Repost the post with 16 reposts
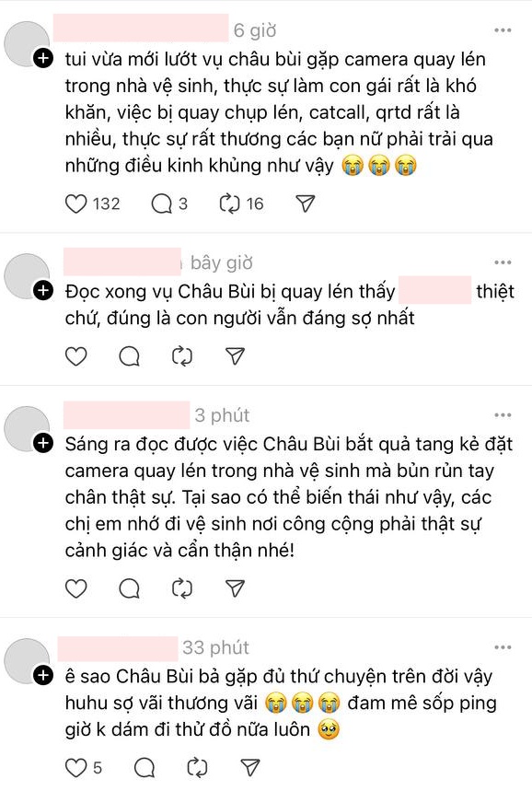Viewport: 532px width, 791px height. click(229, 204)
